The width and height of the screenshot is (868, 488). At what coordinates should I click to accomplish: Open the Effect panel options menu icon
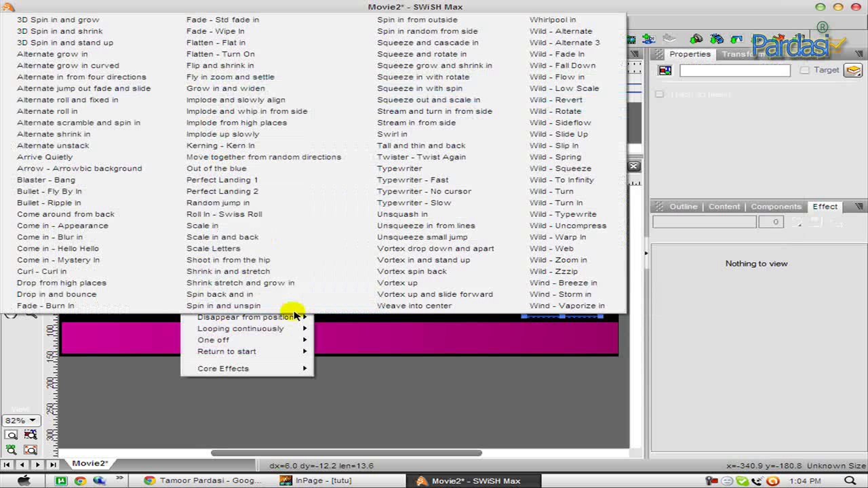coord(859,206)
